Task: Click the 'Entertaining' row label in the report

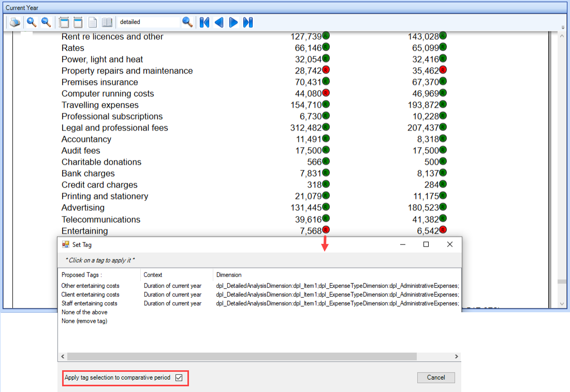Action: [85, 231]
